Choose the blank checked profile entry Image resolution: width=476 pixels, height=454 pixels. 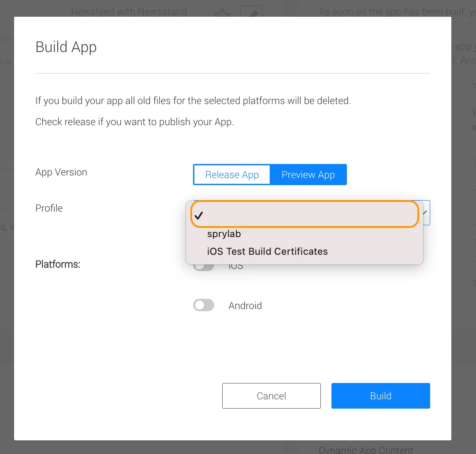coord(305,214)
